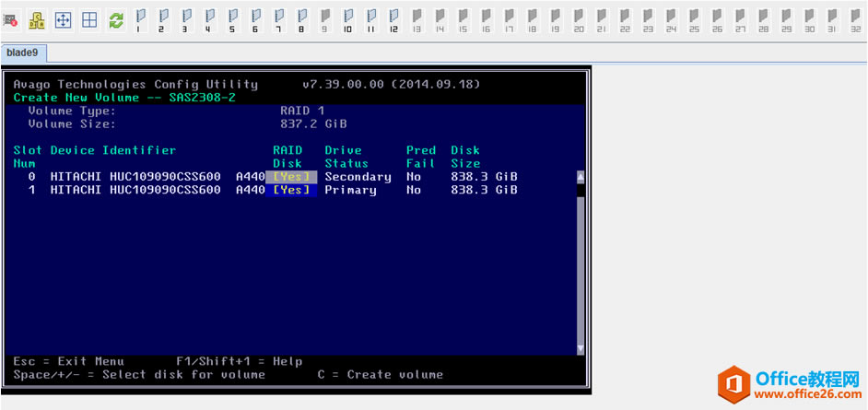The width and height of the screenshot is (868, 410).
Task: Open blade 6 flag icon
Action: coord(254,20)
